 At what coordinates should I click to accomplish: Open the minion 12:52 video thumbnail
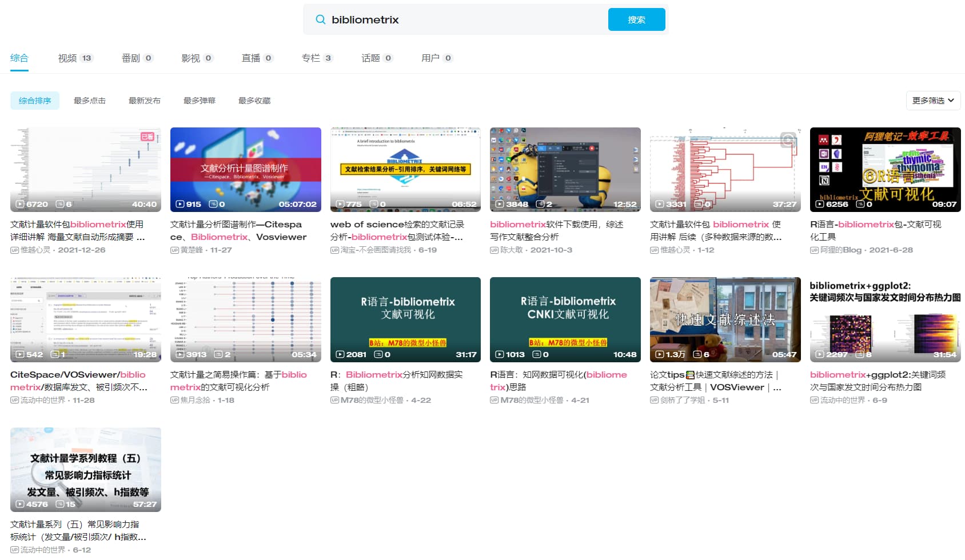click(x=565, y=170)
